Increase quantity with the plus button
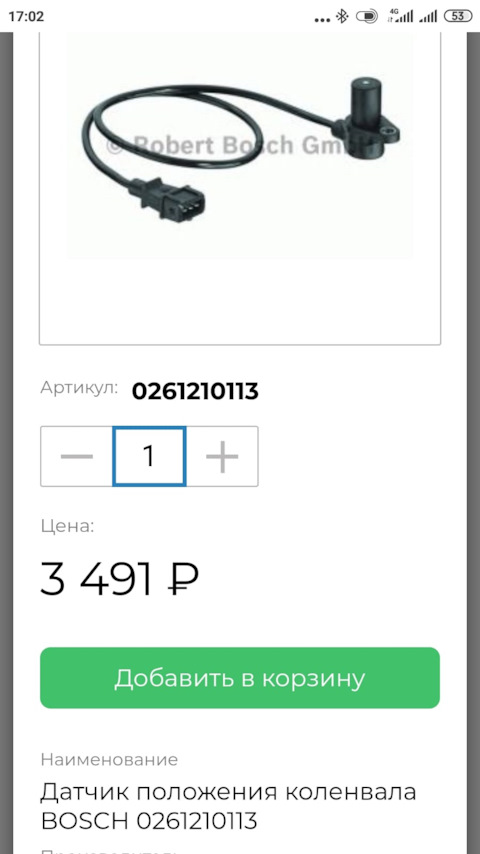Image resolution: width=480 pixels, height=854 pixels. point(222,456)
